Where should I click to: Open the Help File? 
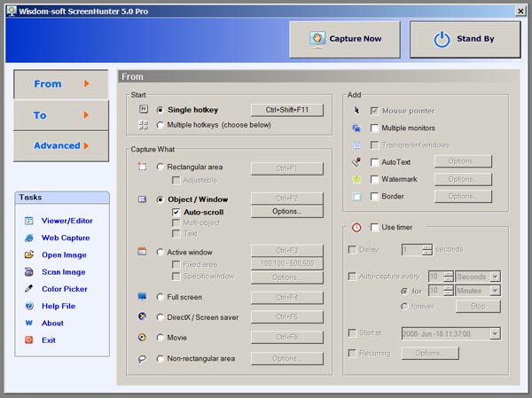pos(59,306)
